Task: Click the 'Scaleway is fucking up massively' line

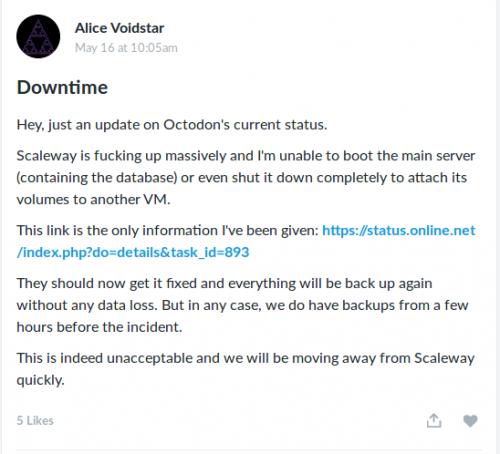Action: pos(246,156)
